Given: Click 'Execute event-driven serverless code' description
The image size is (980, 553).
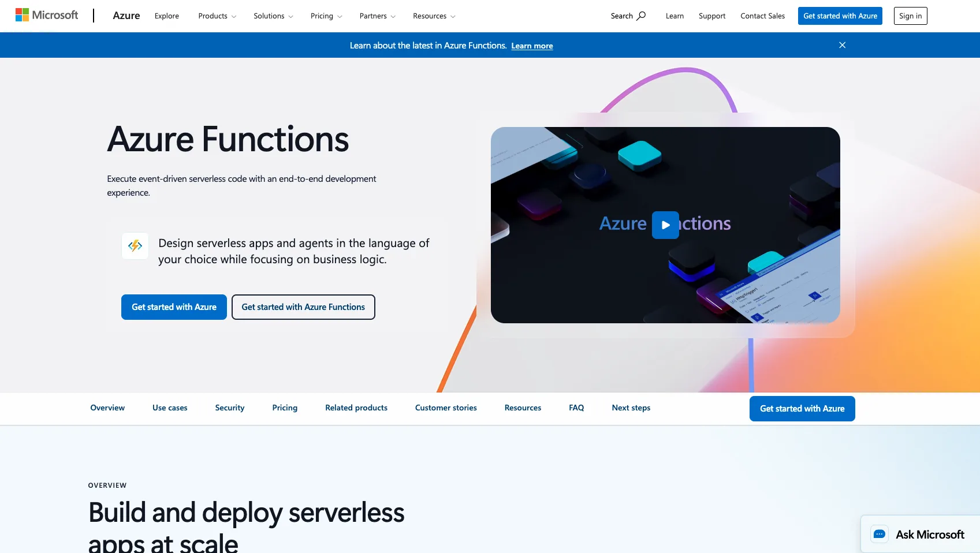Looking at the screenshot, I should coord(241,186).
